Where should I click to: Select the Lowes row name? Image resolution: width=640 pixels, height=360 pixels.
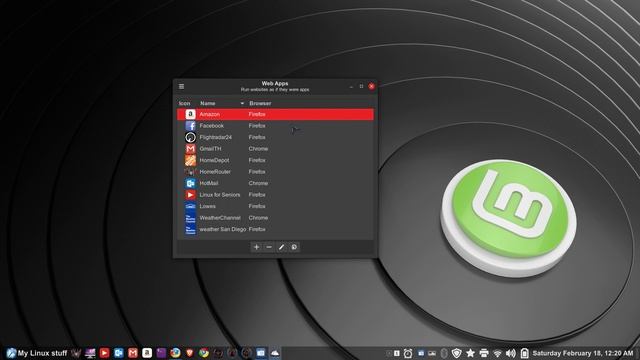pyautogui.click(x=207, y=206)
